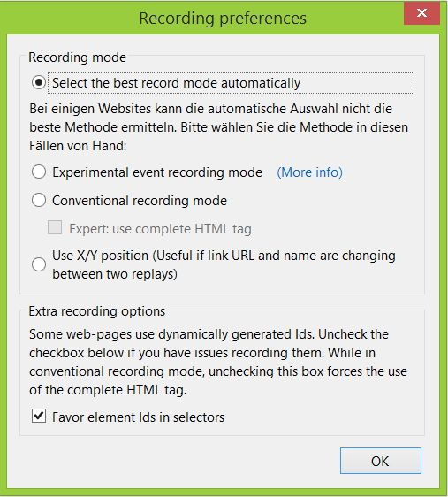Click the 'Conventional recording mode' label text
This screenshot has height=497, width=448.
(x=140, y=201)
